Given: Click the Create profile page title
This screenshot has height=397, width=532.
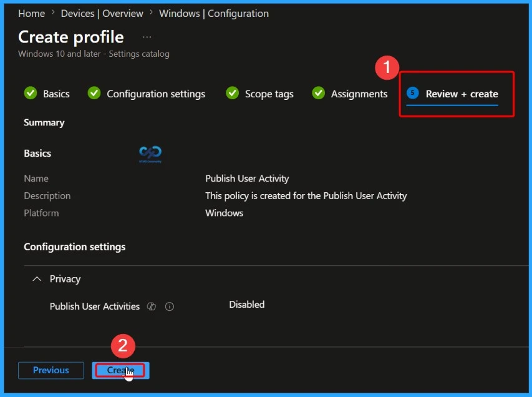Looking at the screenshot, I should 71,37.
